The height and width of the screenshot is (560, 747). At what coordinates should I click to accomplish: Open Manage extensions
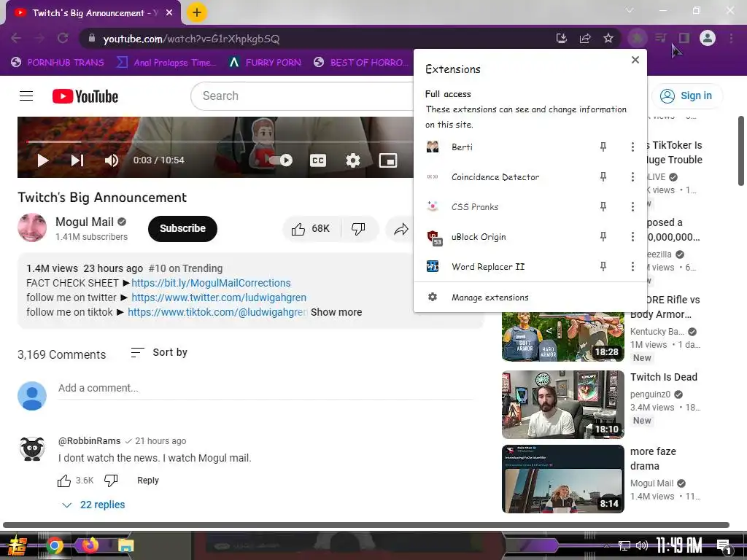pyautogui.click(x=530, y=297)
